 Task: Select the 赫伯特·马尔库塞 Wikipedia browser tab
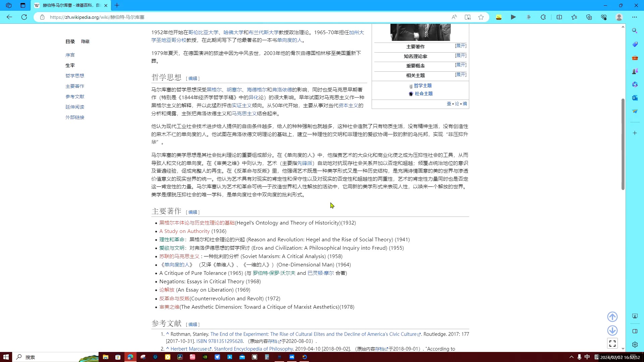pos(70,5)
